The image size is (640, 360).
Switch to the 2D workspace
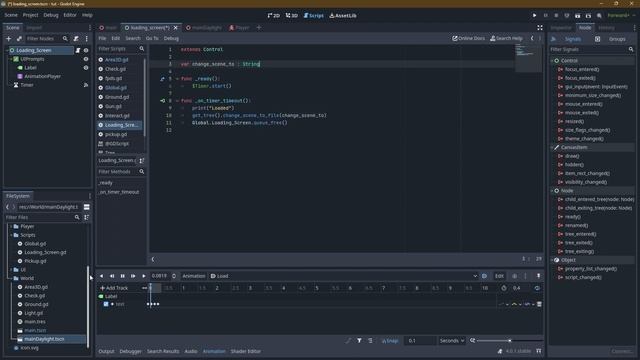(273, 16)
